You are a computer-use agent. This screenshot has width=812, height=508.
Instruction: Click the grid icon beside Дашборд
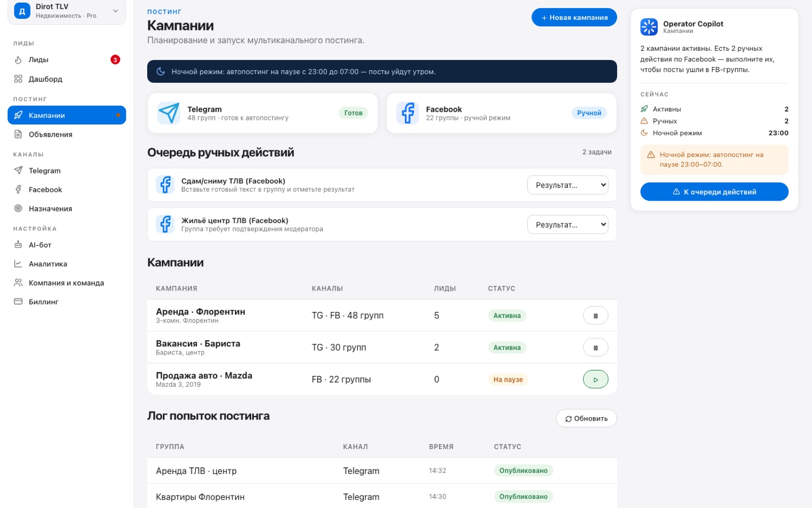click(18, 79)
